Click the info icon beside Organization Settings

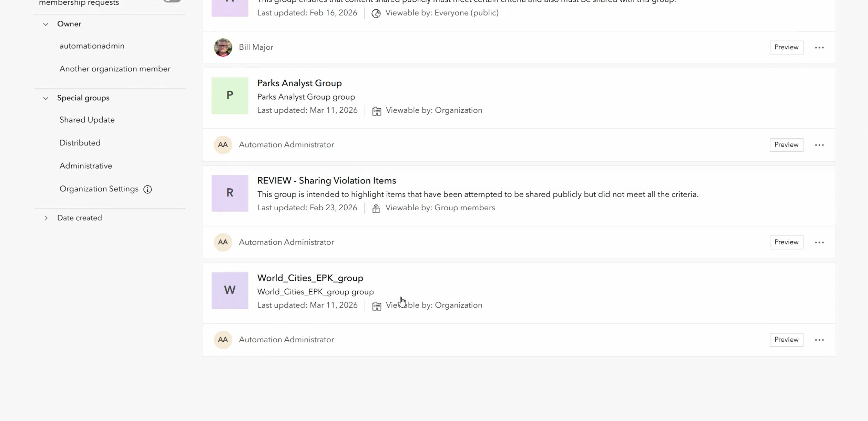147,189
